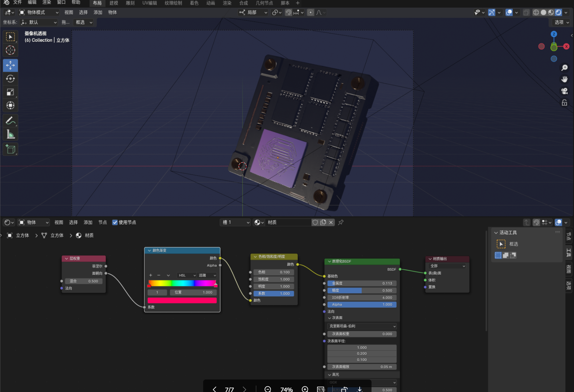The width and height of the screenshot is (574, 392).
Task: Add a color stop with plus button
Action: point(150,275)
